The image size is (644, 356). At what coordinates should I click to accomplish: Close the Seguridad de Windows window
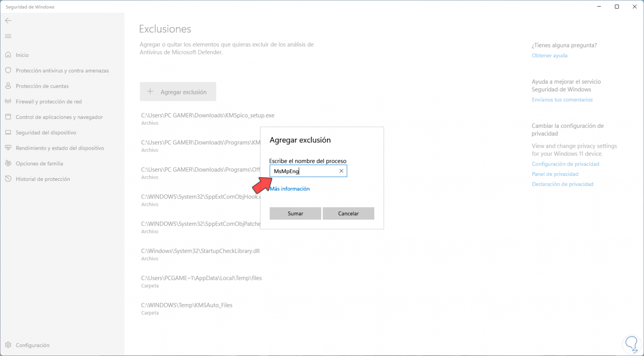tap(635, 7)
